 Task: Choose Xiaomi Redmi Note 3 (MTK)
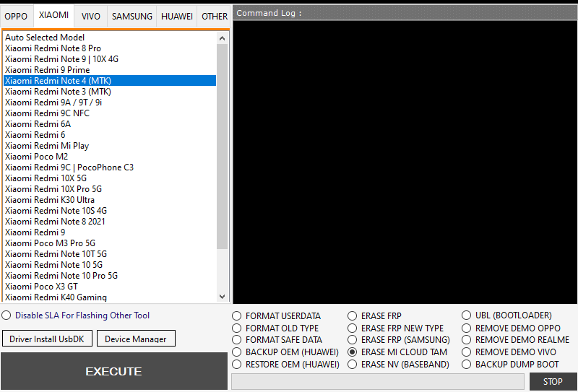coord(110,92)
